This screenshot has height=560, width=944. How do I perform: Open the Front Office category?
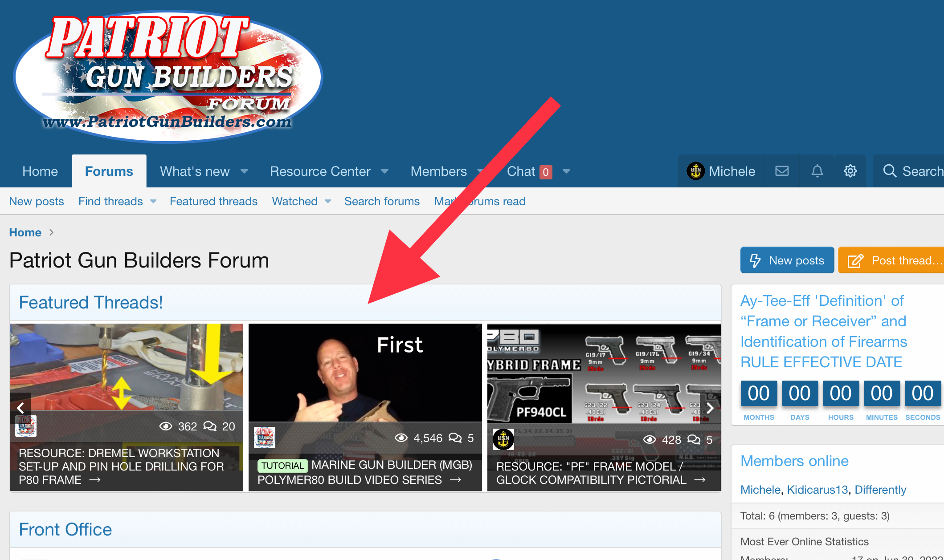coord(65,529)
